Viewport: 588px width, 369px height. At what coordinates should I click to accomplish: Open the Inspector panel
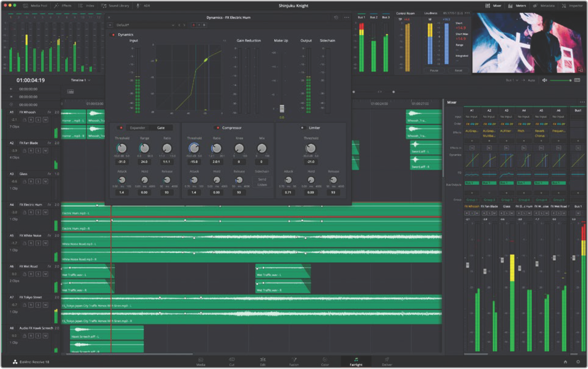pyautogui.click(x=572, y=6)
